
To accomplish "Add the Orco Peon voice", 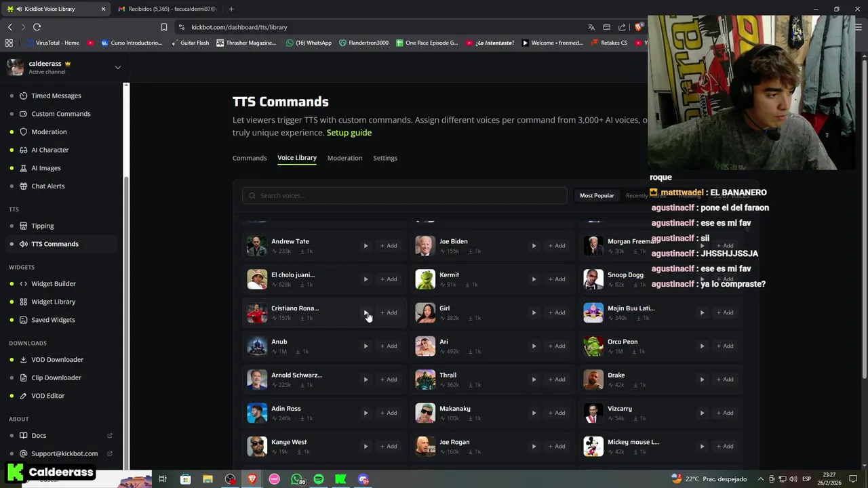I will coord(725,346).
